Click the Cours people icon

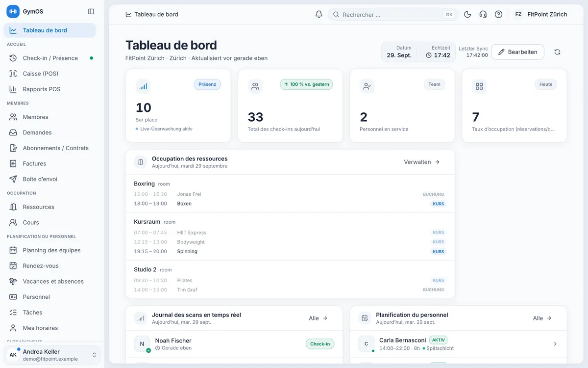13,223
